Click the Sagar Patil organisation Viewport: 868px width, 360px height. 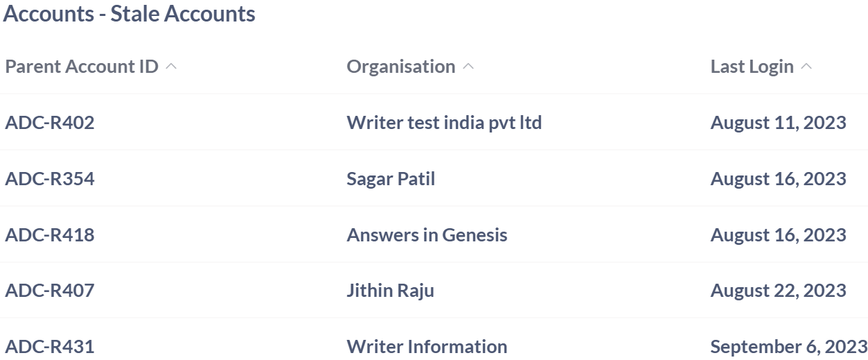(391, 179)
